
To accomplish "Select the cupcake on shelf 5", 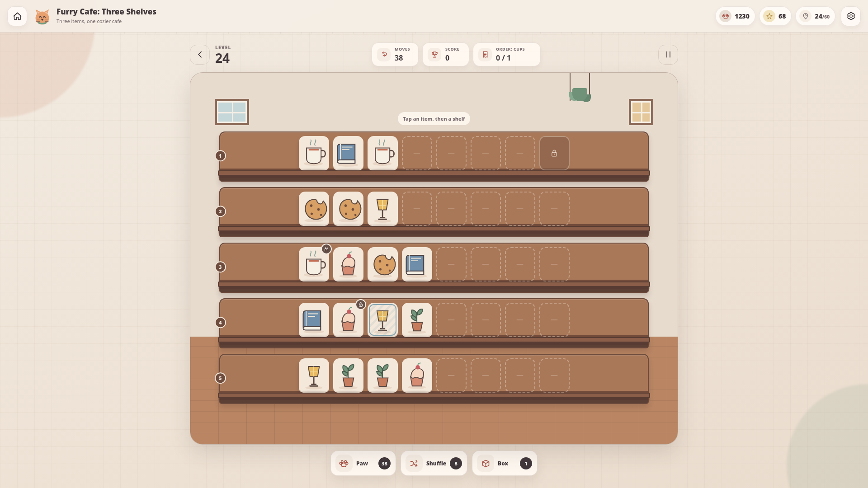I will [417, 375].
